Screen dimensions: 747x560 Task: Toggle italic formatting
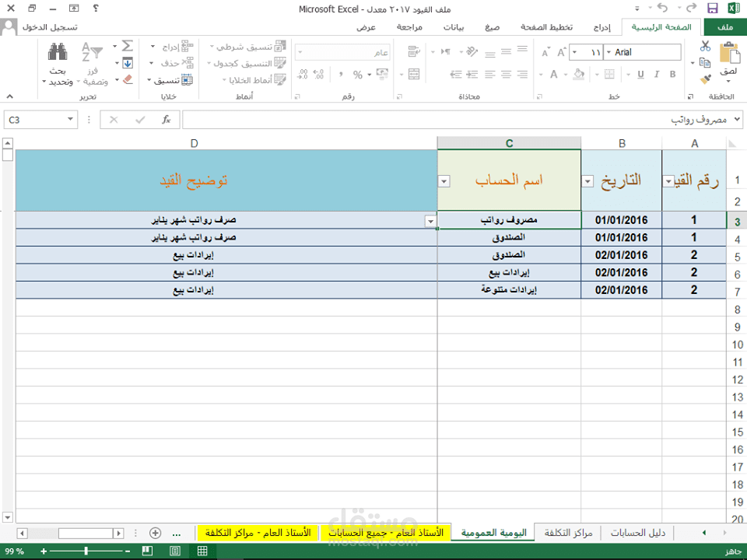point(658,74)
